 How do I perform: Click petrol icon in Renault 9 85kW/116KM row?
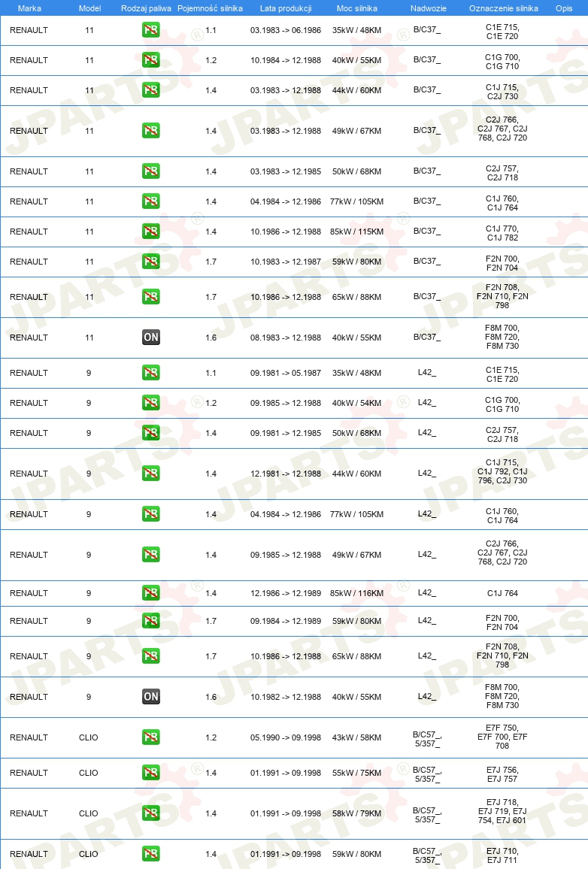click(150, 593)
